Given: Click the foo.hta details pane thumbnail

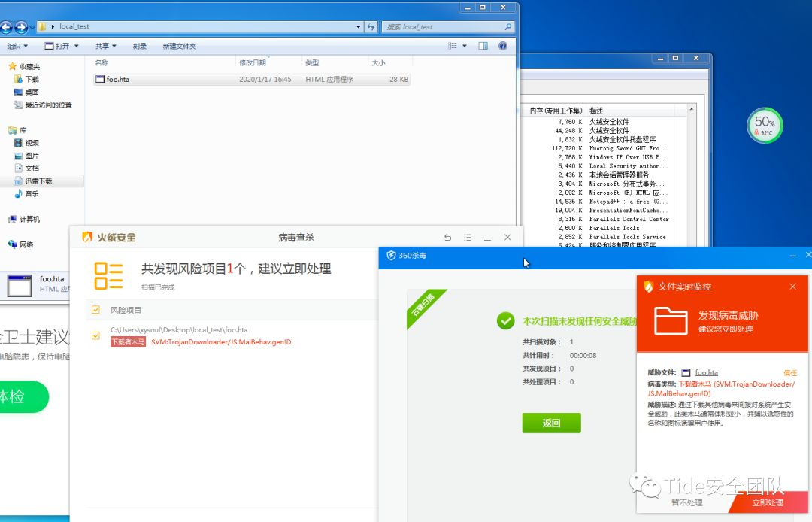Looking at the screenshot, I should 20,285.
